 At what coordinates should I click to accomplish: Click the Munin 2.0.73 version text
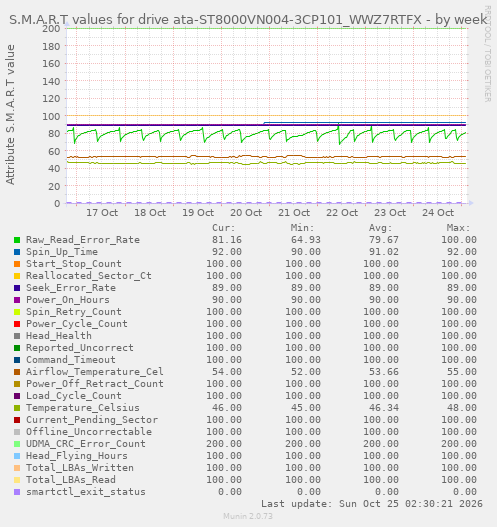point(248,516)
